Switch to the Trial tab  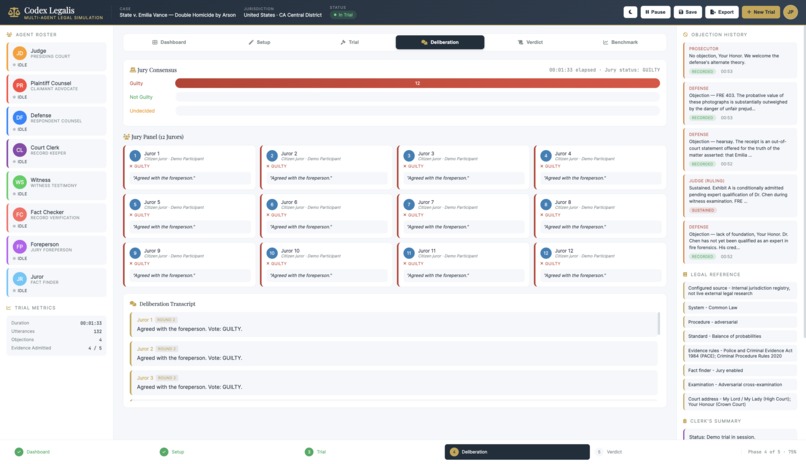point(350,42)
